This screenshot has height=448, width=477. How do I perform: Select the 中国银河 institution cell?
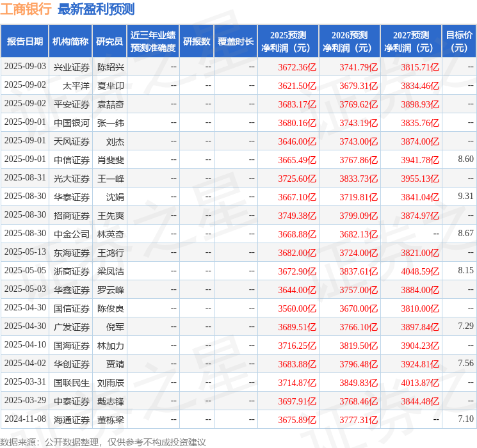[x=72, y=123]
